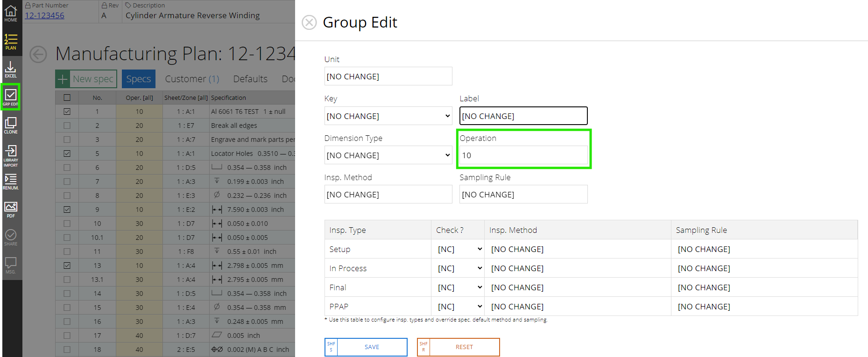The width and height of the screenshot is (868, 357).
Task: Click the Oper. [all] column header
Action: pyautogui.click(x=139, y=98)
